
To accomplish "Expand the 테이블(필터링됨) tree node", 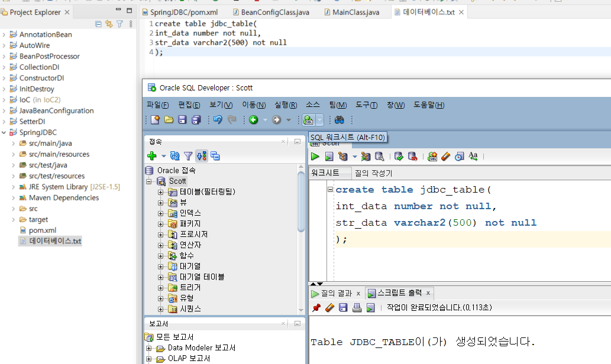I will [x=160, y=192].
